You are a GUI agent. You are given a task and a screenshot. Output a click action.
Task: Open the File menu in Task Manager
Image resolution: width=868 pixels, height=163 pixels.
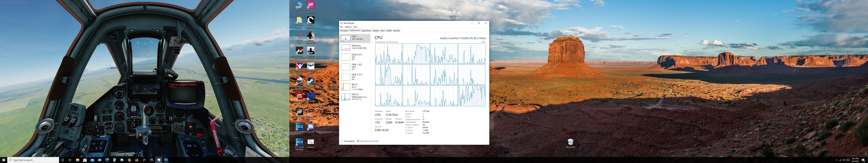pyautogui.click(x=341, y=27)
